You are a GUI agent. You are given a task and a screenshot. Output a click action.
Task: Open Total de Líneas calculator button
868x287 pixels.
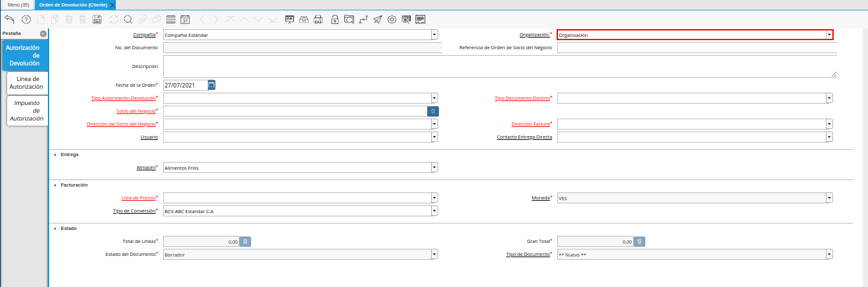coord(245,242)
